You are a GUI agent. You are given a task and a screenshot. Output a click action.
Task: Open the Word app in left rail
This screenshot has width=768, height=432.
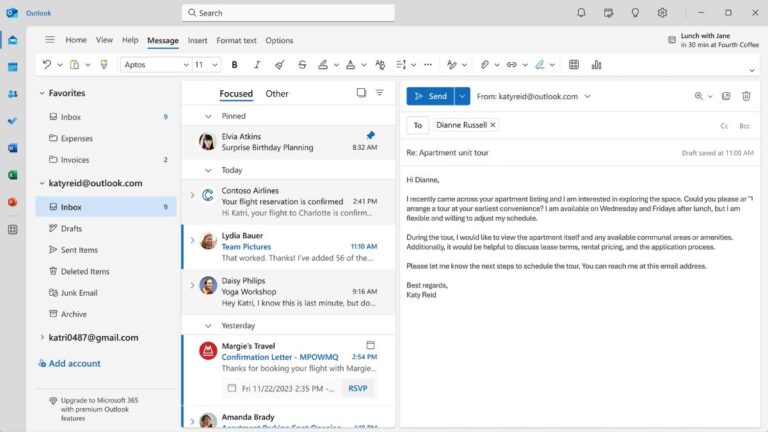point(13,147)
